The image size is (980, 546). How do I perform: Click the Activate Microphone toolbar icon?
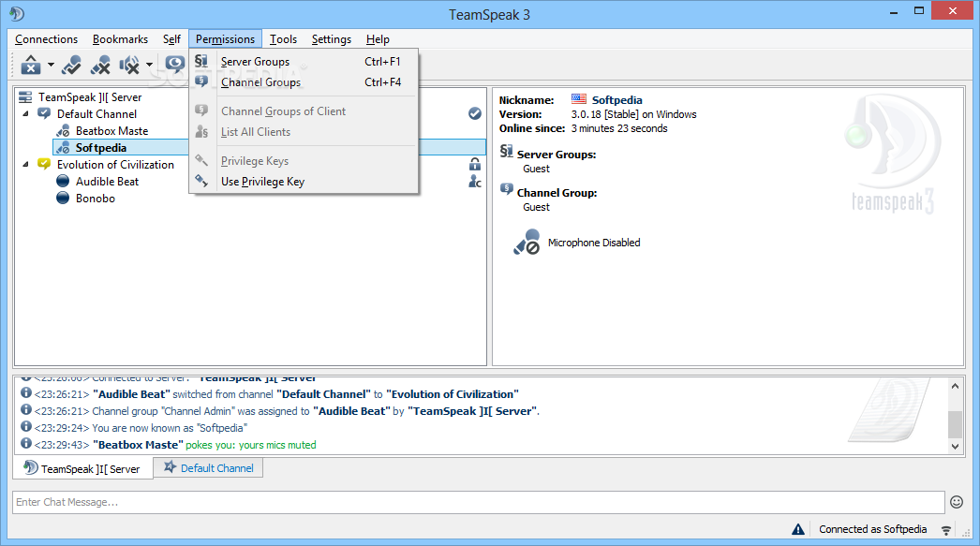(x=71, y=65)
